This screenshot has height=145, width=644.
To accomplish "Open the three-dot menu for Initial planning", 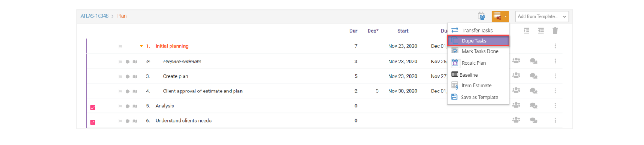I will coord(555,46).
